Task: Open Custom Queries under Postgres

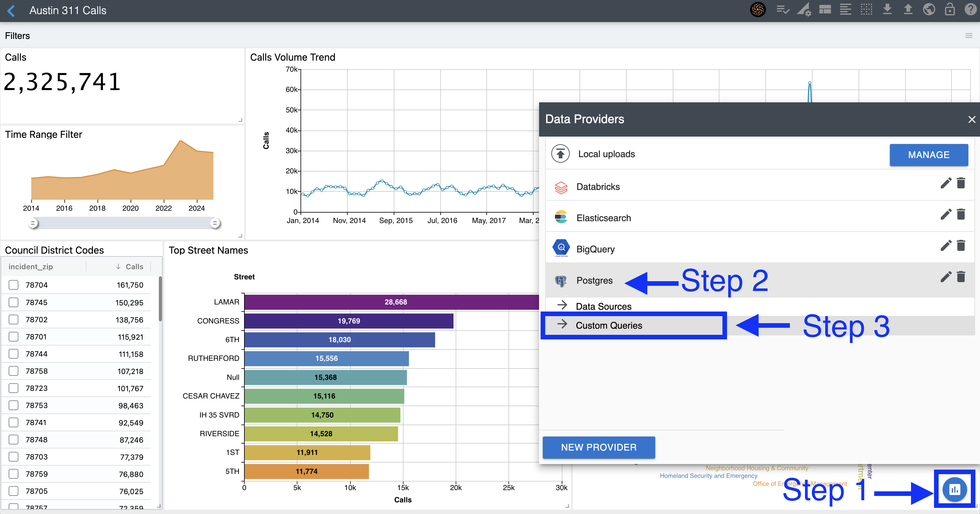Action: point(609,325)
